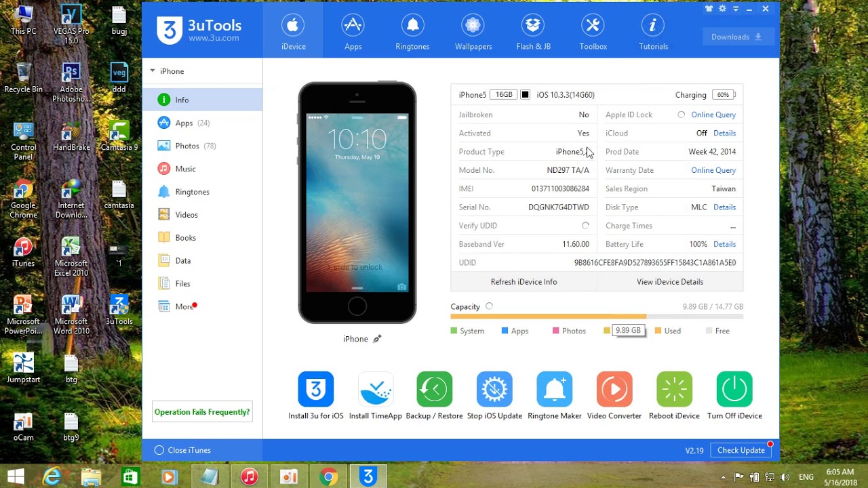The width and height of the screenshot is (868, 488).
Task: Open Videos in the sidebar
Action: (x=202, y=215)
